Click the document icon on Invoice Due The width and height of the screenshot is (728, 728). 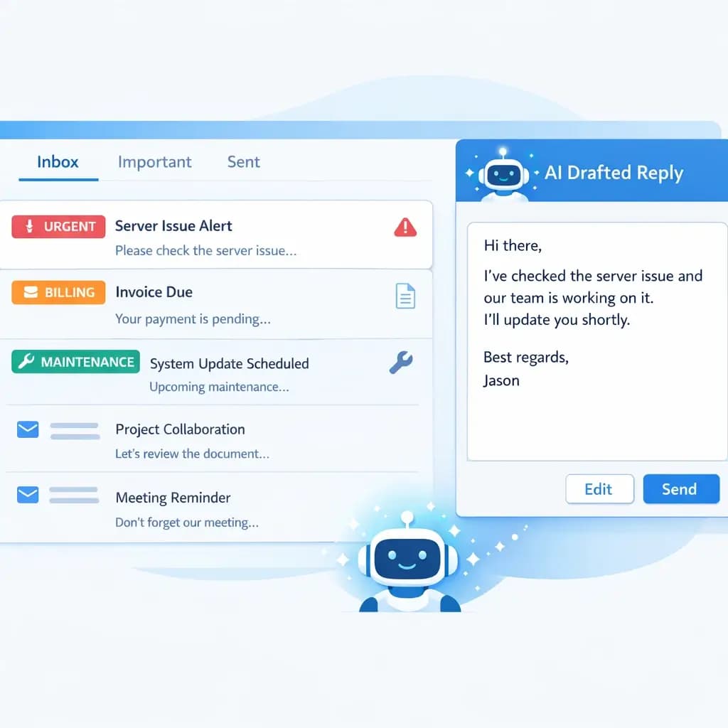pos(405,296)
